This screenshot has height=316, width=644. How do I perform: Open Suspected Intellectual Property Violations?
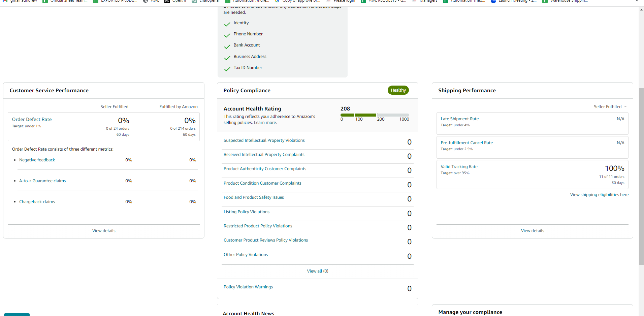click(264, 140)
